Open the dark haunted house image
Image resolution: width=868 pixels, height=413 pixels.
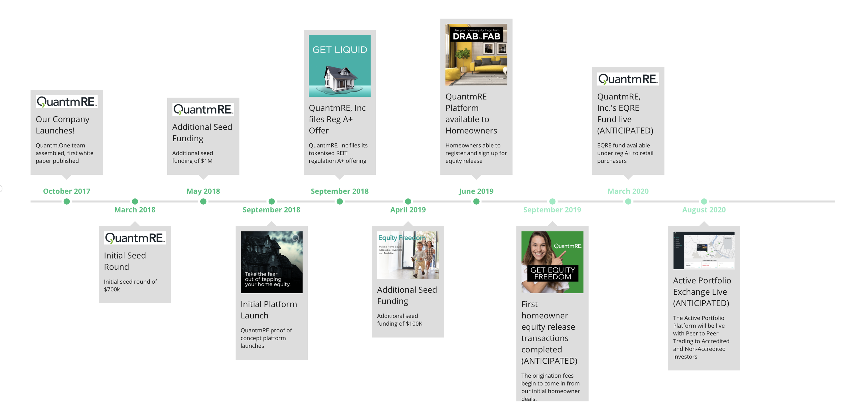pyautogui.click(x=271, y=262)
